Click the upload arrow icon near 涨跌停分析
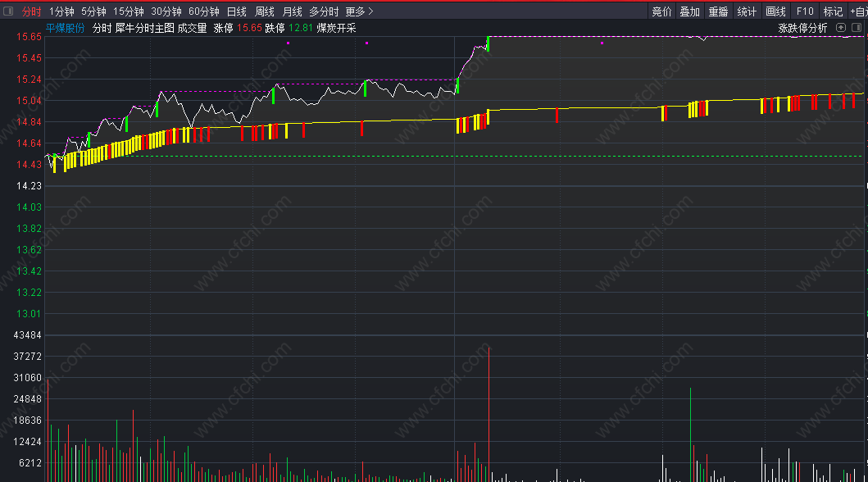Image resolution: width=868 pixels, height=482 pixels. [x=841, y=28]
